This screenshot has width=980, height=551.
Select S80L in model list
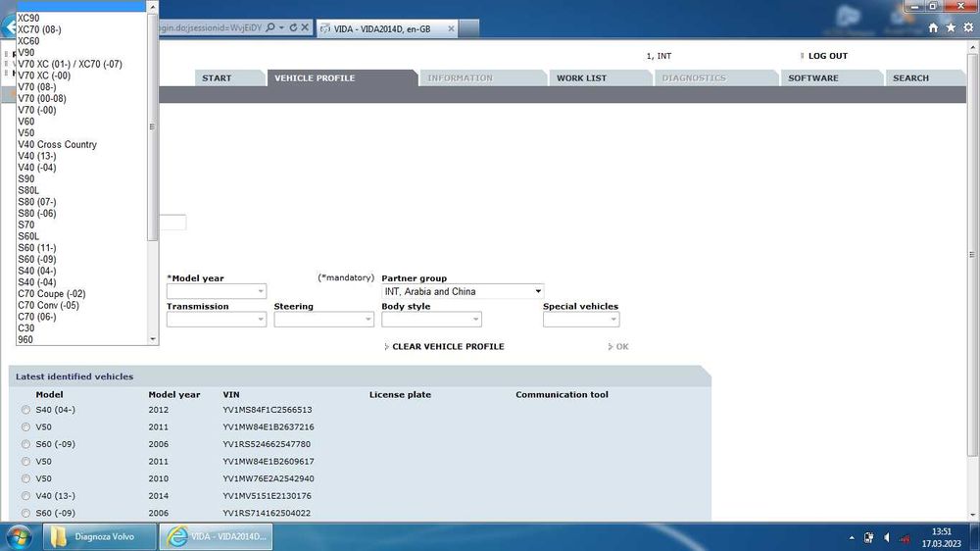click(x=81, y=190)
